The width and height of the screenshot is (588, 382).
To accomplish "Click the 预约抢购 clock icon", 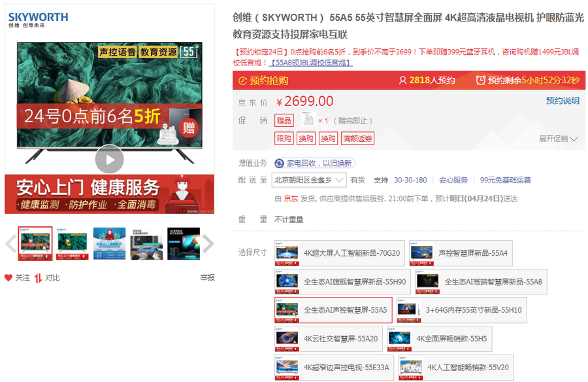I will point(243,80).
